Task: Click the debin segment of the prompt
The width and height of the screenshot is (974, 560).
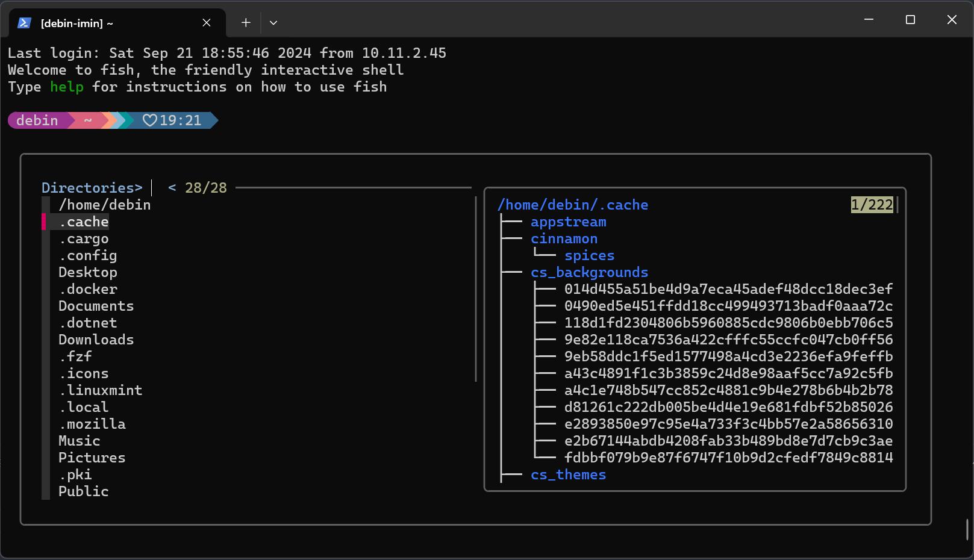Action: click(37, 120)
